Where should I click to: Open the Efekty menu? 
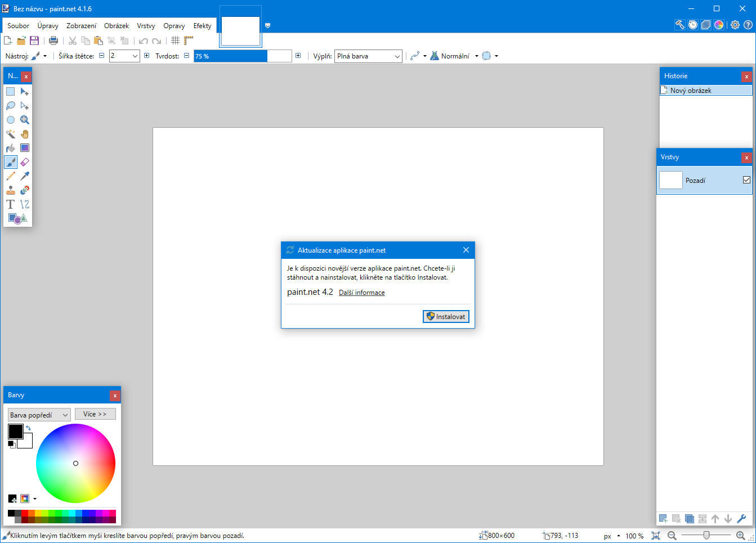point(202,25)
